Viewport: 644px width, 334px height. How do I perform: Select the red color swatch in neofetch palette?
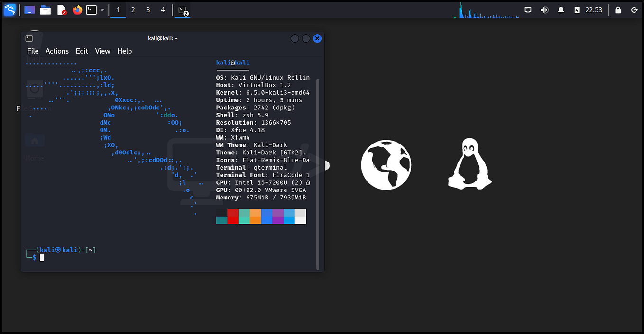tap(232, 216)
